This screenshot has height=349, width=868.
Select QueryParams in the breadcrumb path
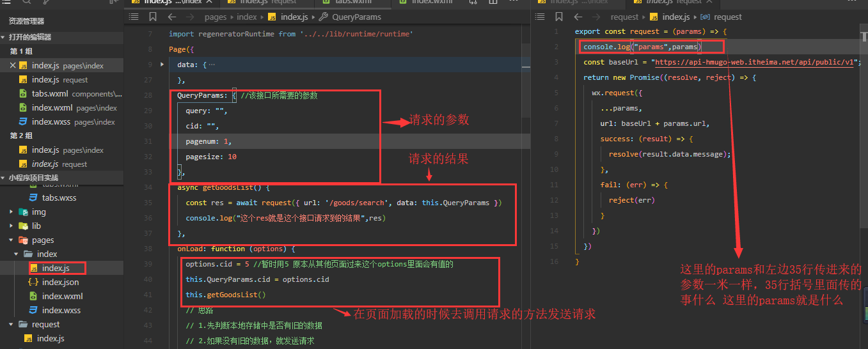click(x=356, y=17)
